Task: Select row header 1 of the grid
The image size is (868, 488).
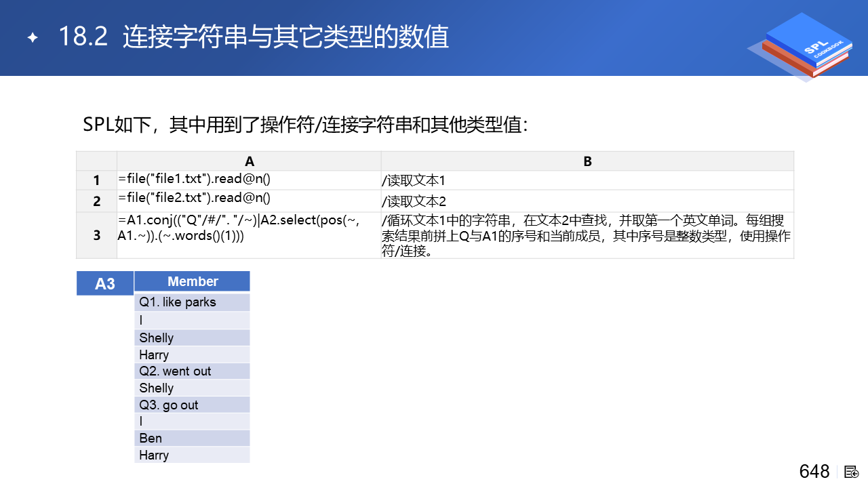Action: point(97,180)
